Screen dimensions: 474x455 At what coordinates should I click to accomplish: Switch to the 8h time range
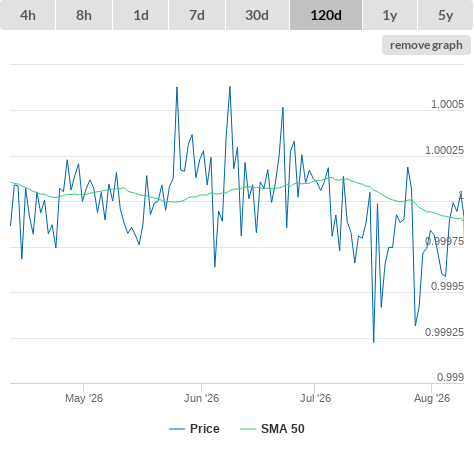pos(84,15)
